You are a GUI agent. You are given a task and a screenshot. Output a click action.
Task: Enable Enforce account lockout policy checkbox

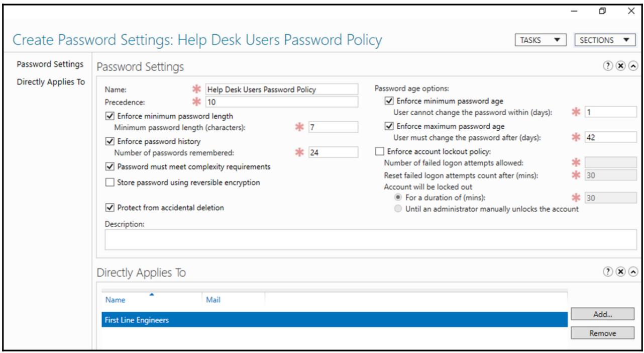click(380, 151)
